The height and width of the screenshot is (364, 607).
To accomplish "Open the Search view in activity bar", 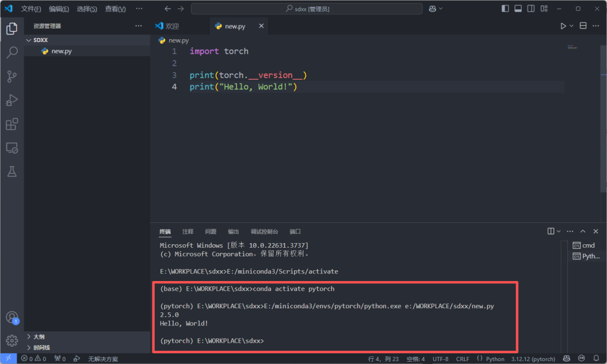I will tap(12, 53).
